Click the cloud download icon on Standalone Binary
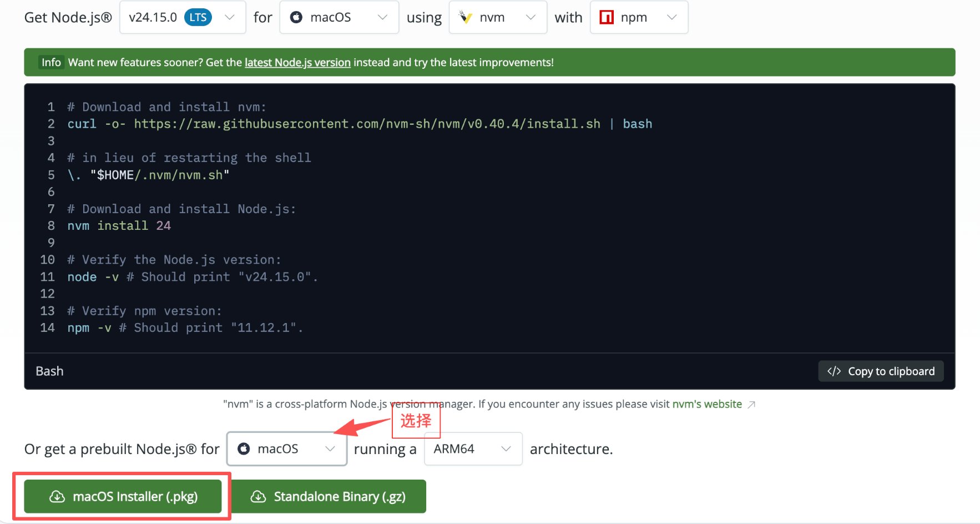The width and height of the screenshot is (980, 524). [258, 496]
